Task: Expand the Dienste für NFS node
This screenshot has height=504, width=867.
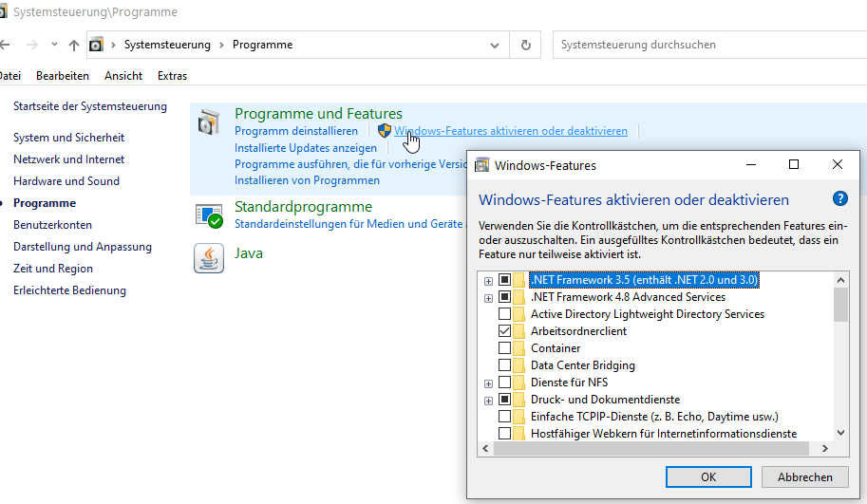Action: 488,383
